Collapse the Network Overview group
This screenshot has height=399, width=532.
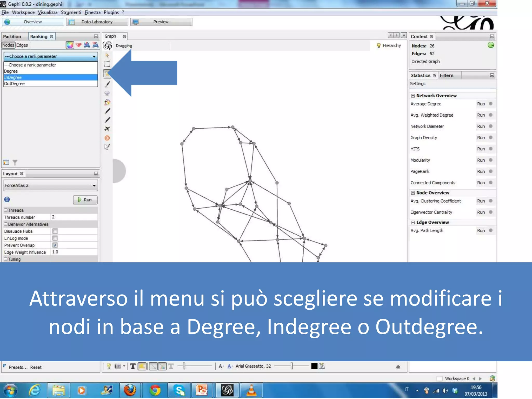point(413,96)
